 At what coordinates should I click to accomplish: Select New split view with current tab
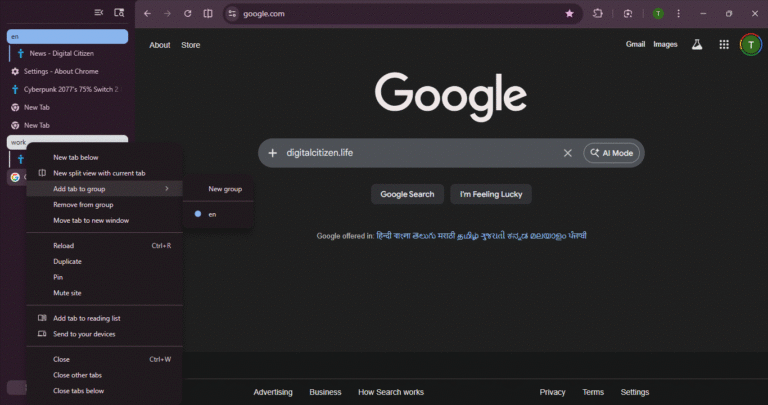coord(105,173)
